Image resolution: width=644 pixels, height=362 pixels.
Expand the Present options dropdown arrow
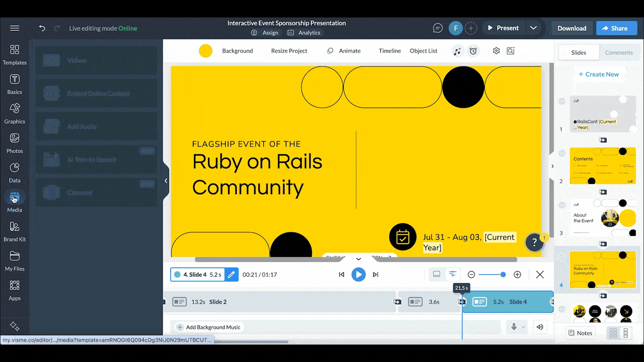pos(533,28)
